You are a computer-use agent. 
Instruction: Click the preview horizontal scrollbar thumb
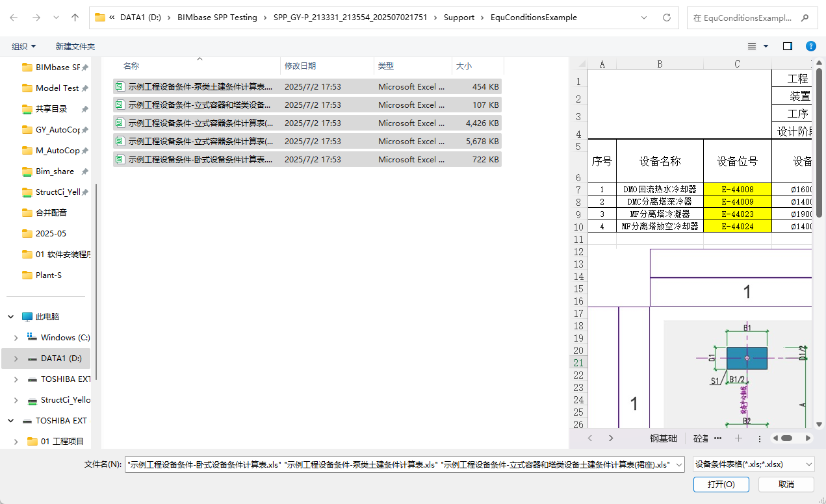click(786, 438)
